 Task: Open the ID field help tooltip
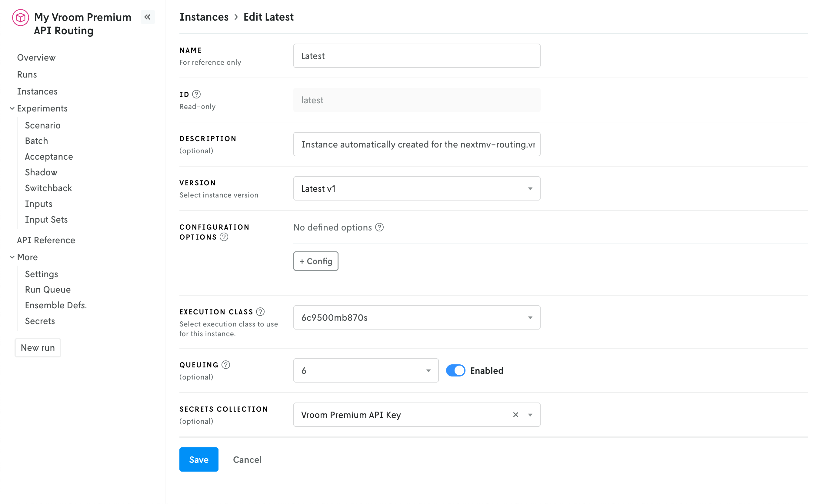click(196, 94)
